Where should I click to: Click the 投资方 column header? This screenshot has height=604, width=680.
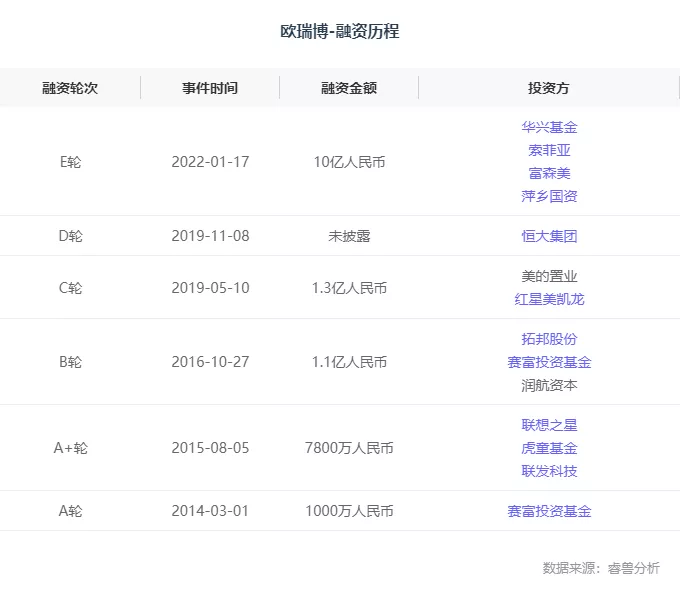coord(549,88)
